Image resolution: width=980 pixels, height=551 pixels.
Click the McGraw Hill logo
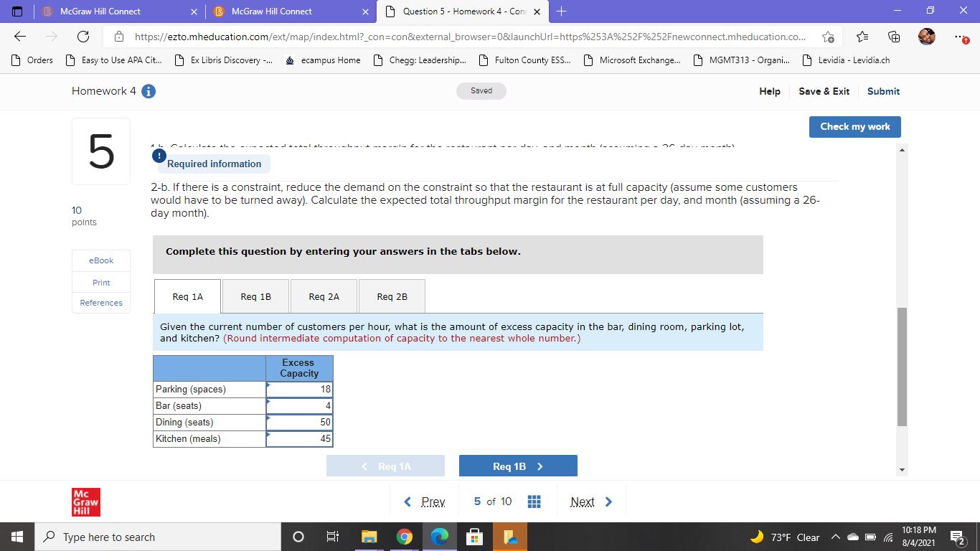pyautogui.click(x=85, y=501)
